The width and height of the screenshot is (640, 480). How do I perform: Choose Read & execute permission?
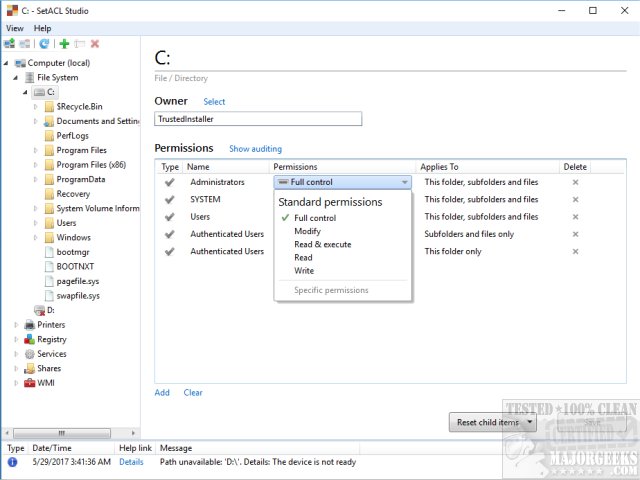(x=322, y=244)
